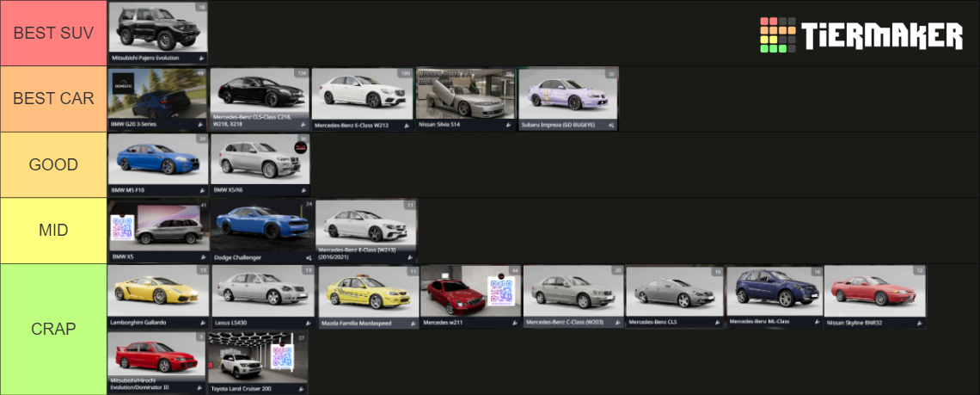Image resolution: width=980 pixels, height=395 pixels.
Task: Click the QR code on the Mercedes w211 image
Action: pyautogui.click(x=501, y=291)
